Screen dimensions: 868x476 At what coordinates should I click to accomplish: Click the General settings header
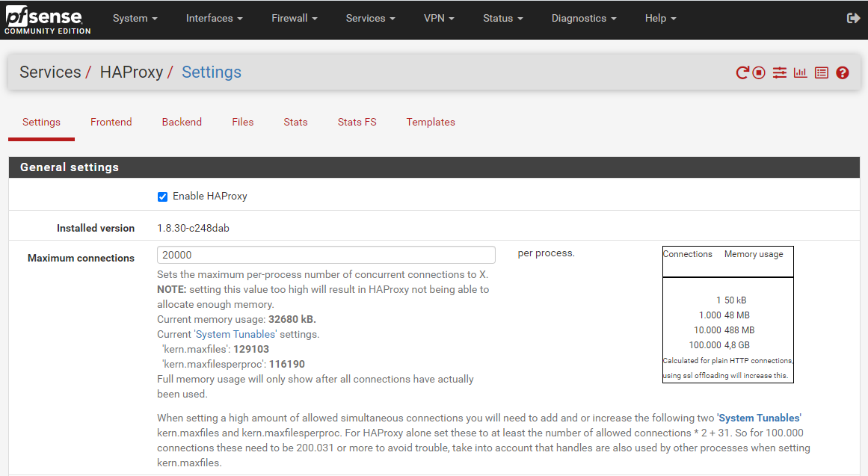click(434, 167)
